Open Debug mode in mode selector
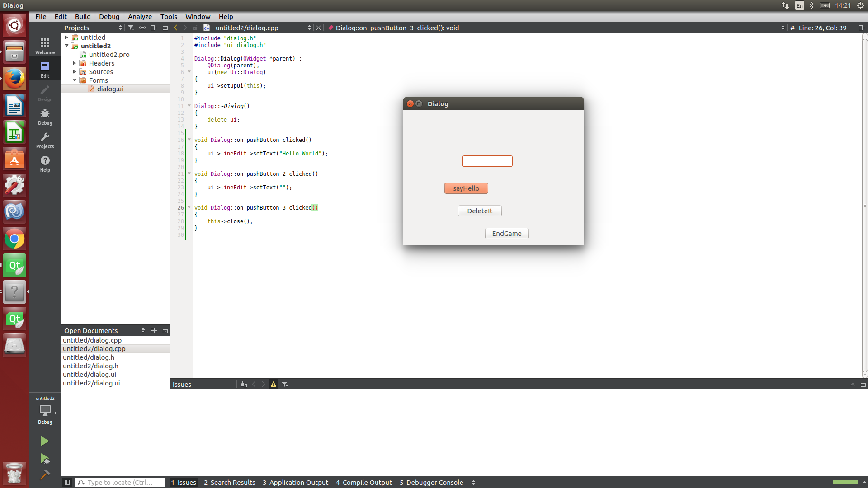This screenshot has width=868, height=488. 45,116
